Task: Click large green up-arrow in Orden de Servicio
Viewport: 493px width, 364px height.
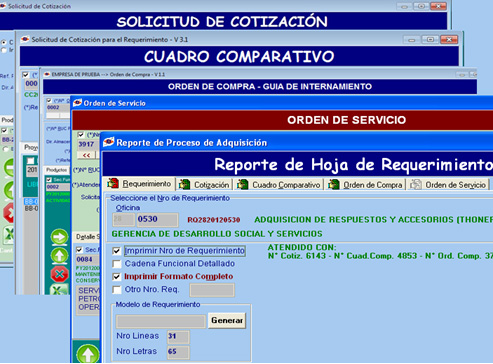Action: [x=88, y=354]
